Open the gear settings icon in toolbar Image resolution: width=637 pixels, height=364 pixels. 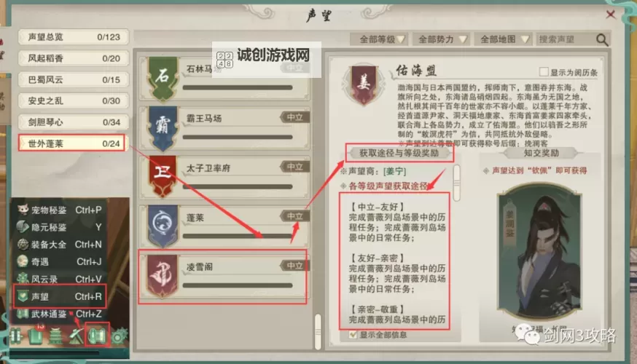click(120, 336)
